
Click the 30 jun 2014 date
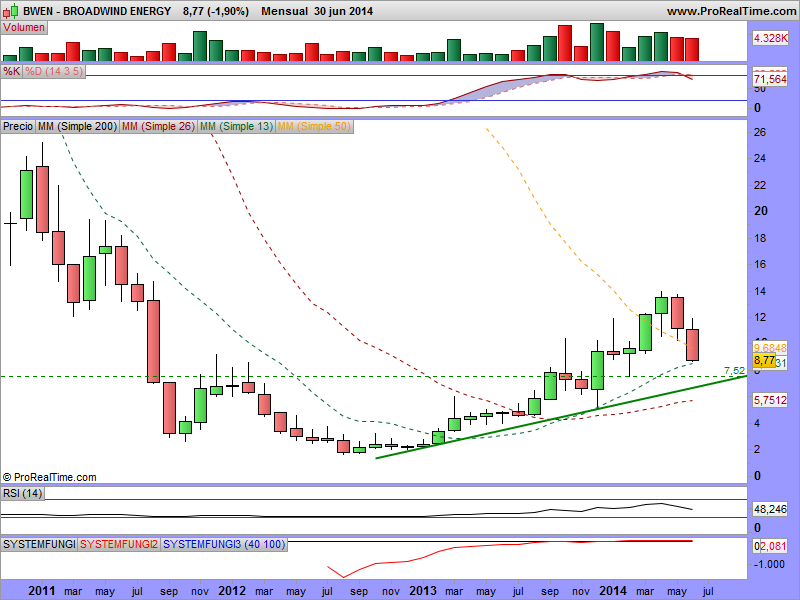(x=343, y=11)
